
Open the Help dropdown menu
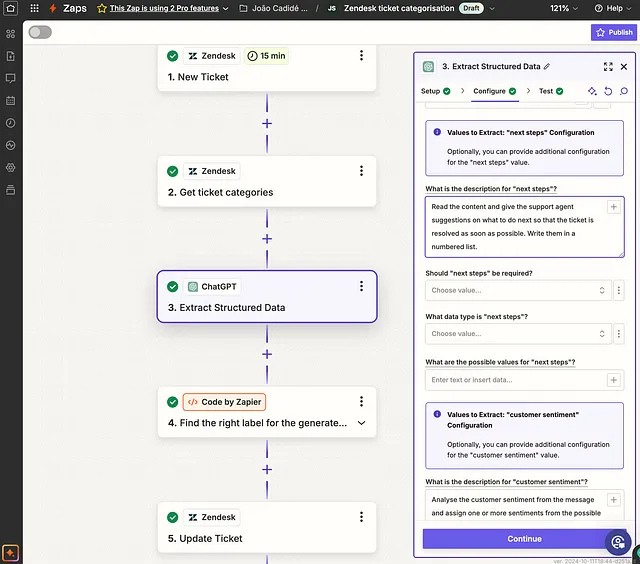point(613,8)
